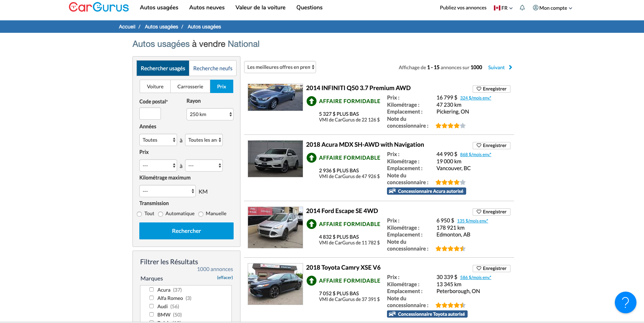Check the Alfa Romeo brand filter
The height and width of the screenshot is (323, 644).
152,298
